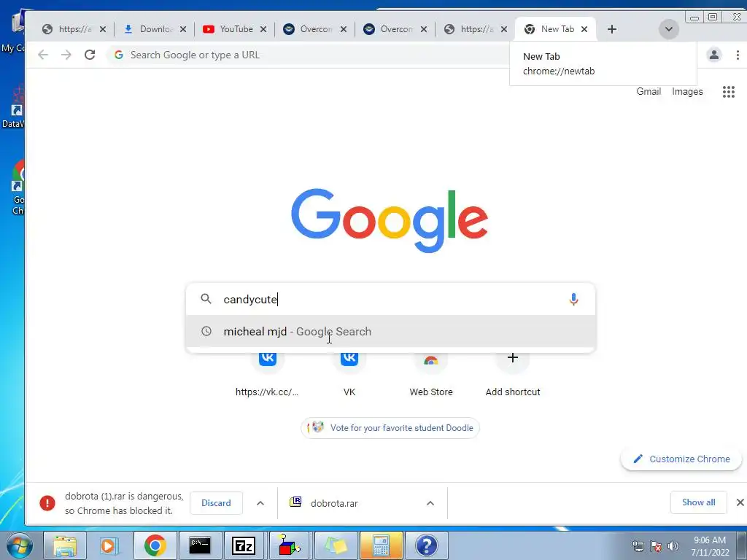
Task: Click the Action Center flag tray icon
Action: [x=656, y=546]
